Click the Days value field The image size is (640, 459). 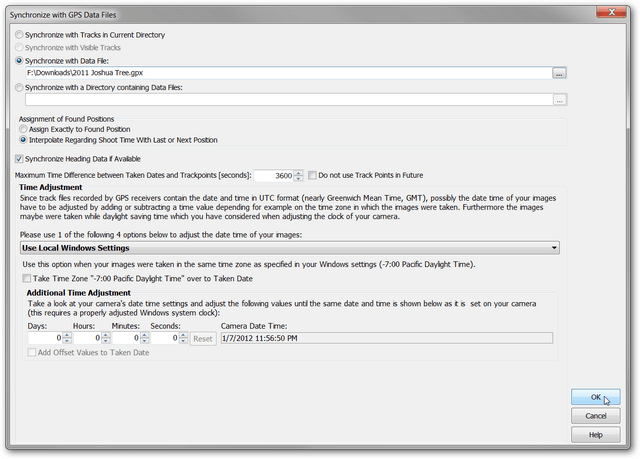(x=45, y=338)
